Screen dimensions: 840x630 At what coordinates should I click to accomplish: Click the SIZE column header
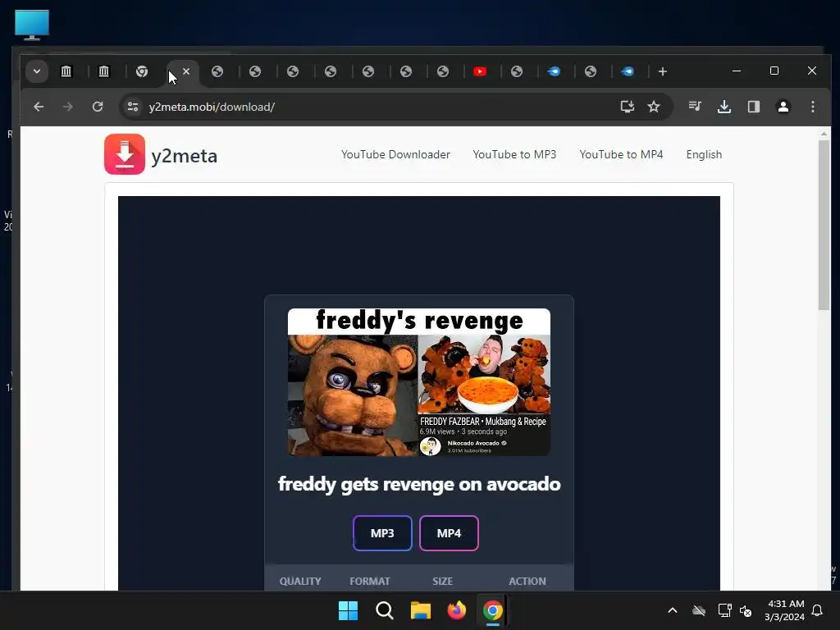(x=442, y=582)
